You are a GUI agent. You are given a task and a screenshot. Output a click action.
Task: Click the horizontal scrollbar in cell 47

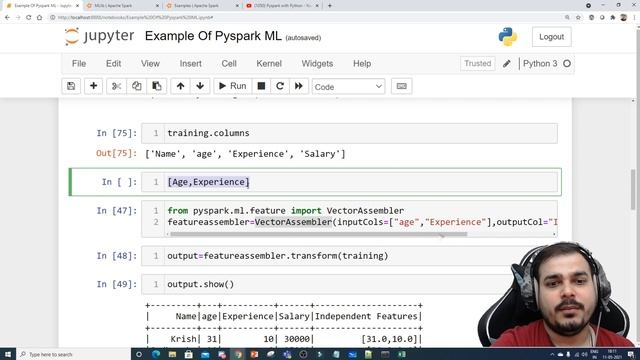318,234
